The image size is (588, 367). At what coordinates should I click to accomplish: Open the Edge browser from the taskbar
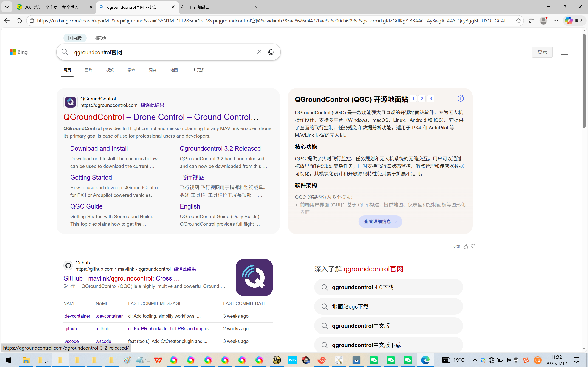[425, 360]
